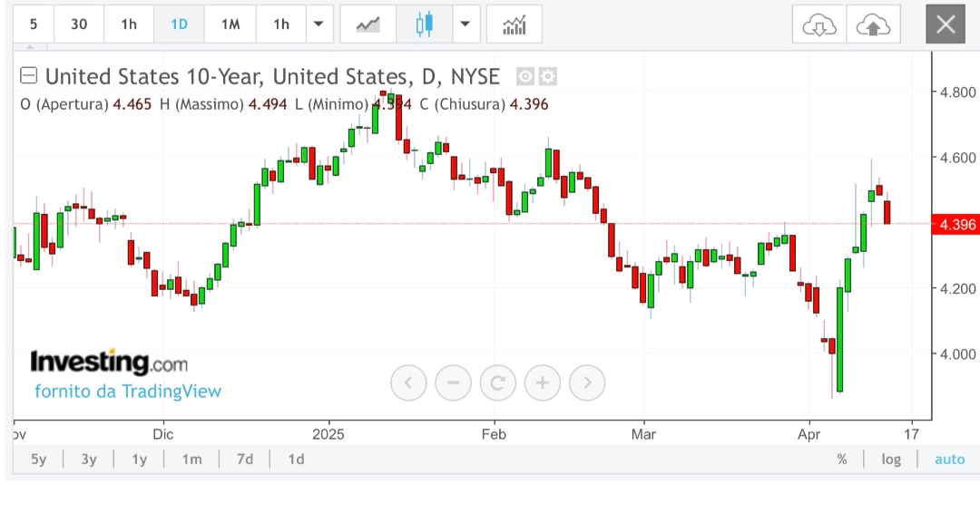
Task: Click the 4.800 price axis label
Action: click(x=957, y=92)
